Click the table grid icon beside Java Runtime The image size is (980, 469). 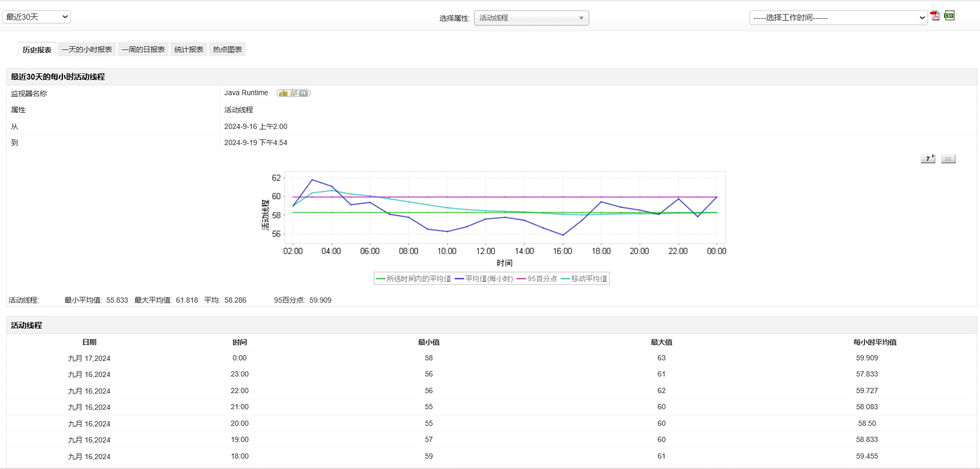[x=304, y=93]
